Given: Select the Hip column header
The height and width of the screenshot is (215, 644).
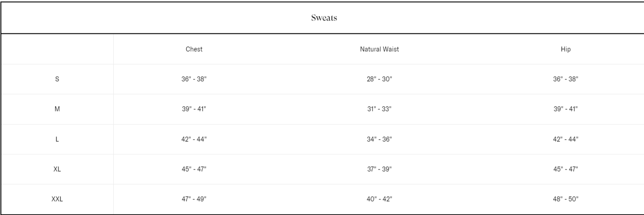Looking at the screenshot, I should 566,50.
